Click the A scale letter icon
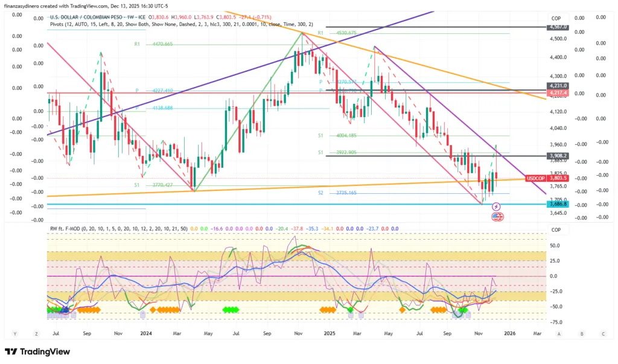618x364 pixels. point(559,333)
